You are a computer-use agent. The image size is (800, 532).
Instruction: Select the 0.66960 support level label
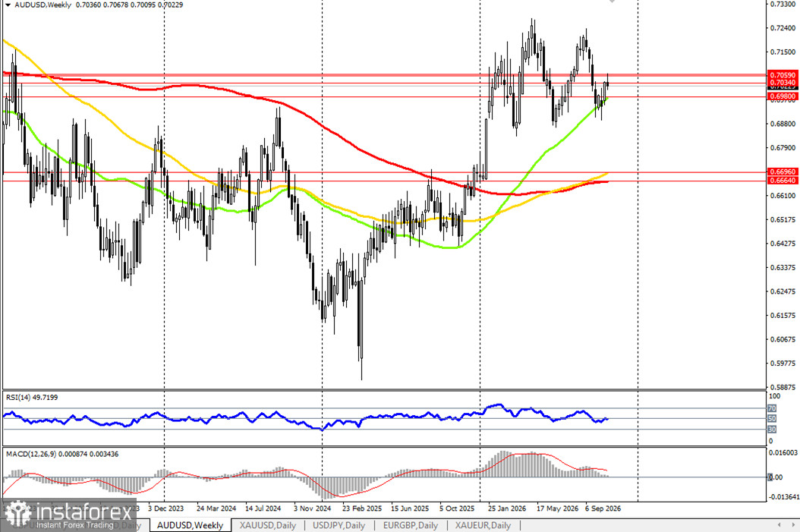click(783, 172)
